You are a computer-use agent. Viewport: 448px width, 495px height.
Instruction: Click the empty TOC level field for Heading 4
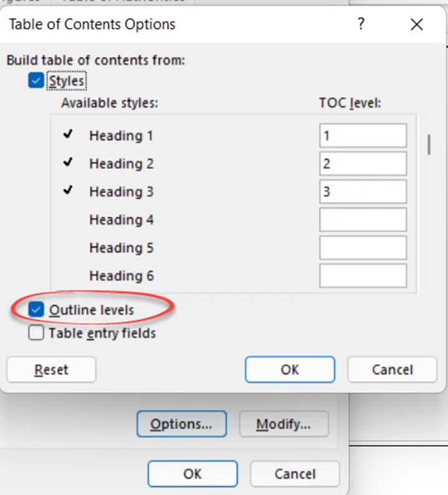coord(363,219)
